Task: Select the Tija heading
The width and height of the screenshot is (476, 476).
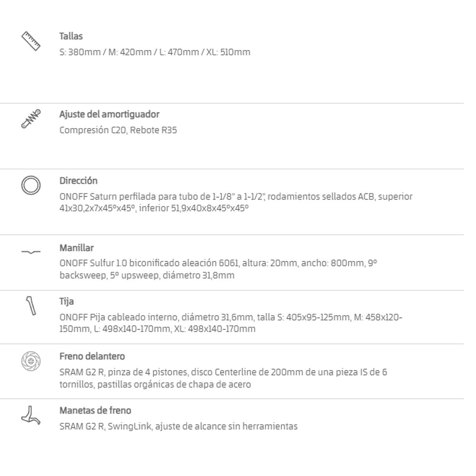Action: (67, 301)
